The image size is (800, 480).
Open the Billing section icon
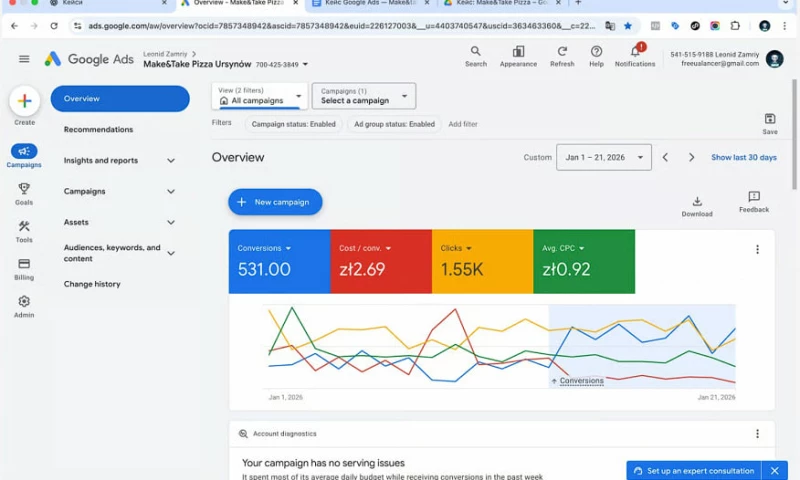click(x=24, y=264)
